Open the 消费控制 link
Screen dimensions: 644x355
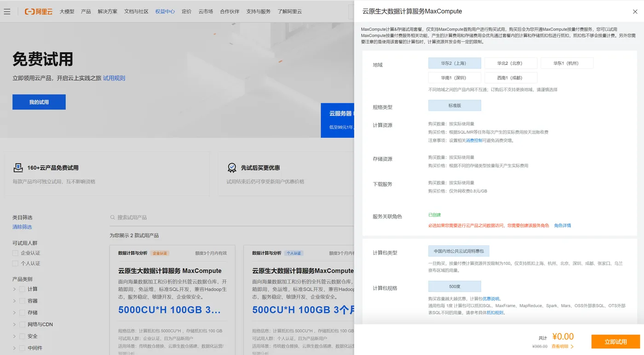click(x=474, y=141)
